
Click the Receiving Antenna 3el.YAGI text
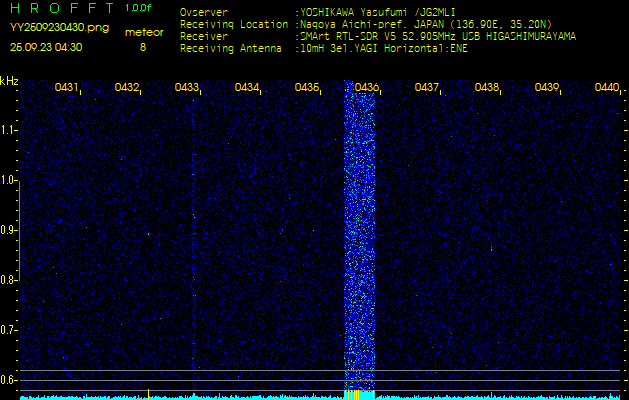324,49
